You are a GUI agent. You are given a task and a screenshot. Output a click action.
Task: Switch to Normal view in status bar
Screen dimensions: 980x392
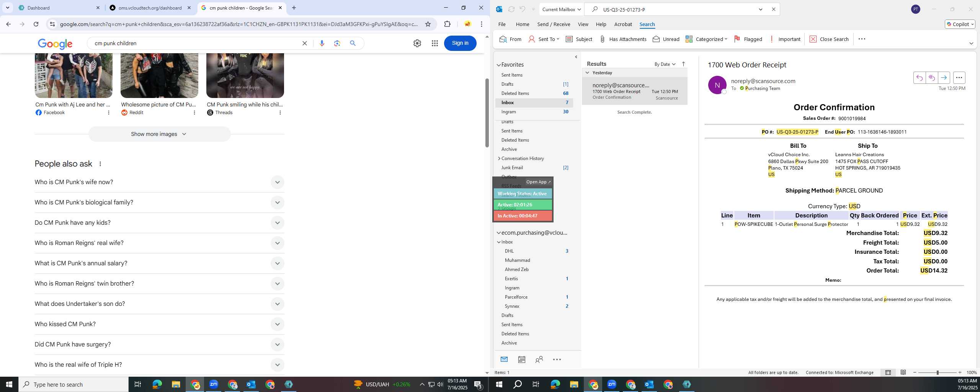tap(888, 372)
